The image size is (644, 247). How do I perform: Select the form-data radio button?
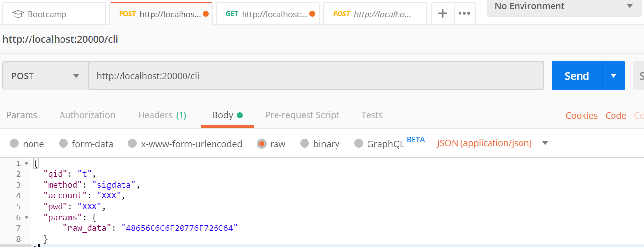[63, 144]
